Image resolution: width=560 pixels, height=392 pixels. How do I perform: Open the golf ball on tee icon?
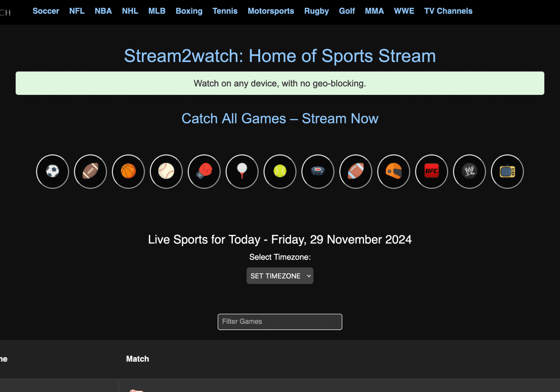coord(242,171)
